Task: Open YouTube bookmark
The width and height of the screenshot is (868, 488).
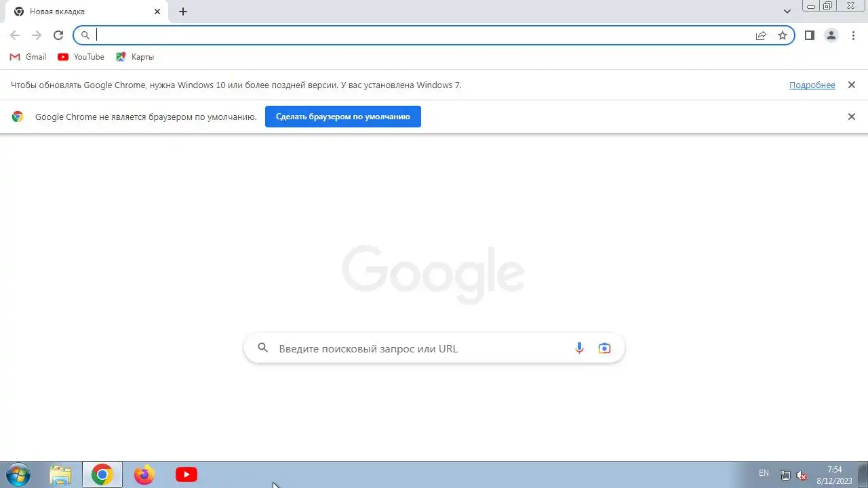Action: click(x=81, y=57)
